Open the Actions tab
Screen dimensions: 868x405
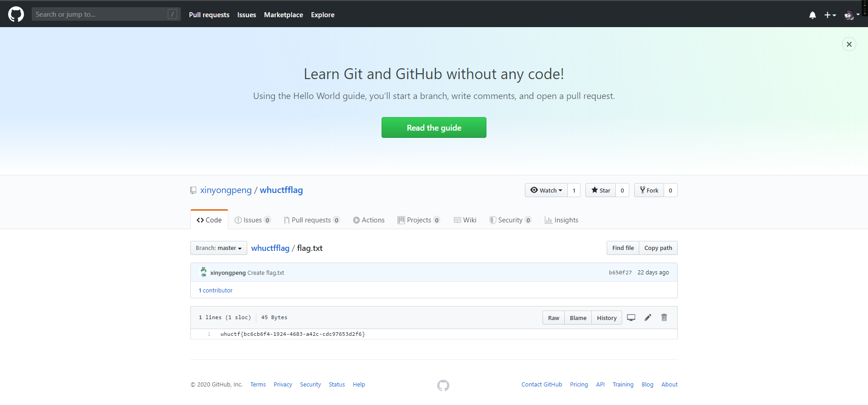pos(369,220)
